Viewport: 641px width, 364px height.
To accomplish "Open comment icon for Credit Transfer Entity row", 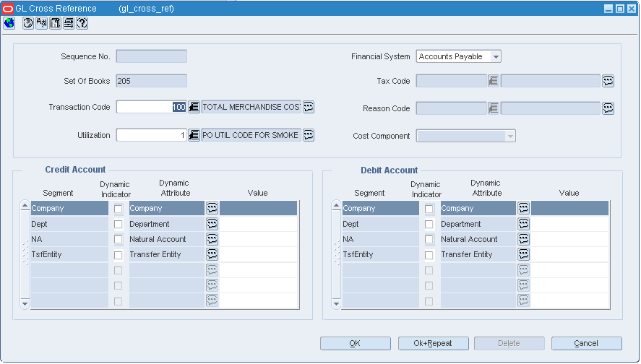I will 212,254.
